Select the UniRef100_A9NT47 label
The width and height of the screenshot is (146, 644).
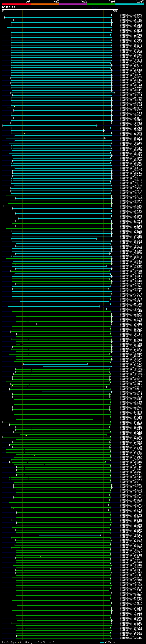[131, 201]
